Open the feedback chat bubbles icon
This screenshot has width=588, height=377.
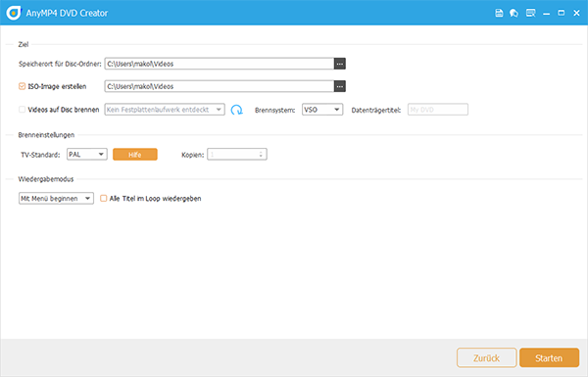click(x=514, y=13)
